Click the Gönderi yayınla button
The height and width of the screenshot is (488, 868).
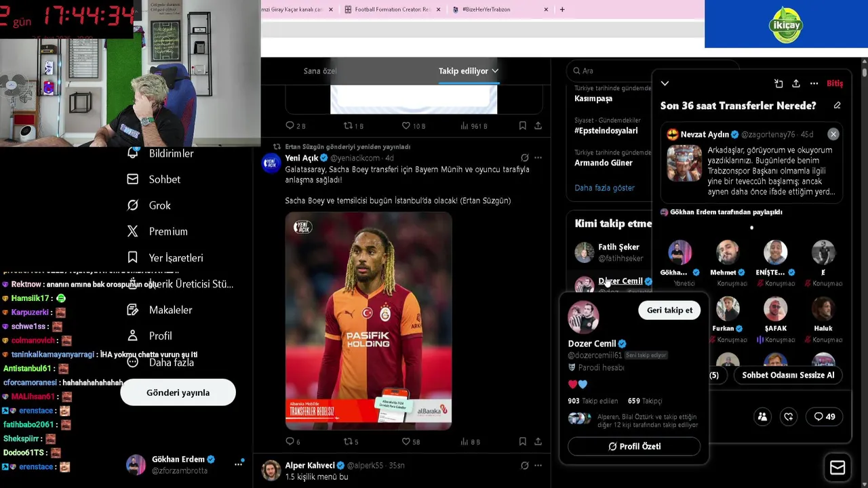[178, 393]
